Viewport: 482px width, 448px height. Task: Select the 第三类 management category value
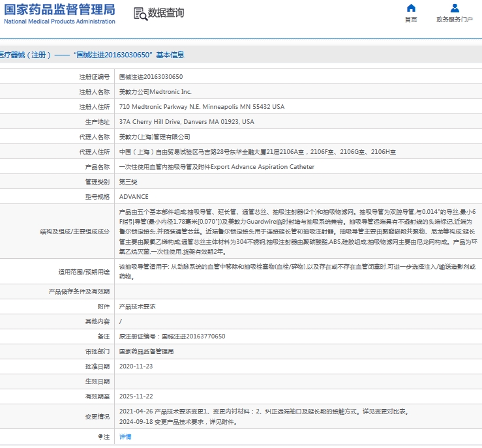tap(128, 182)
